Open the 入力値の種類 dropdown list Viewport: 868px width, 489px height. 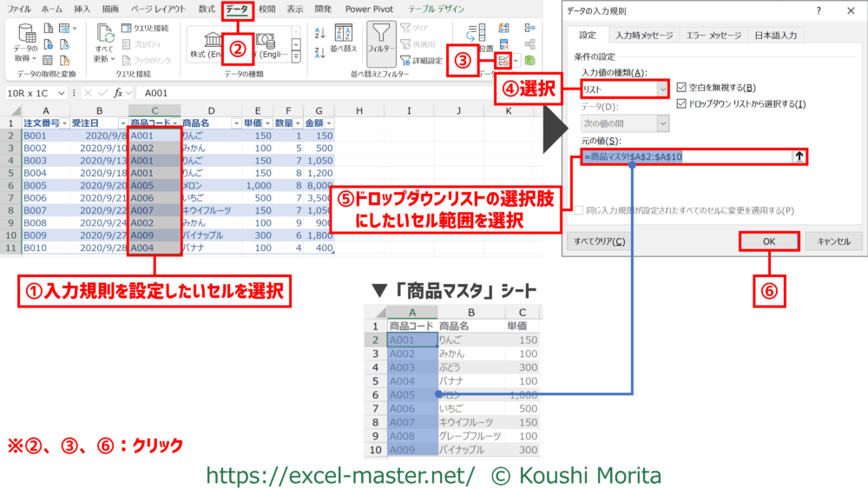pyautogui.click(x=663, y=89)
